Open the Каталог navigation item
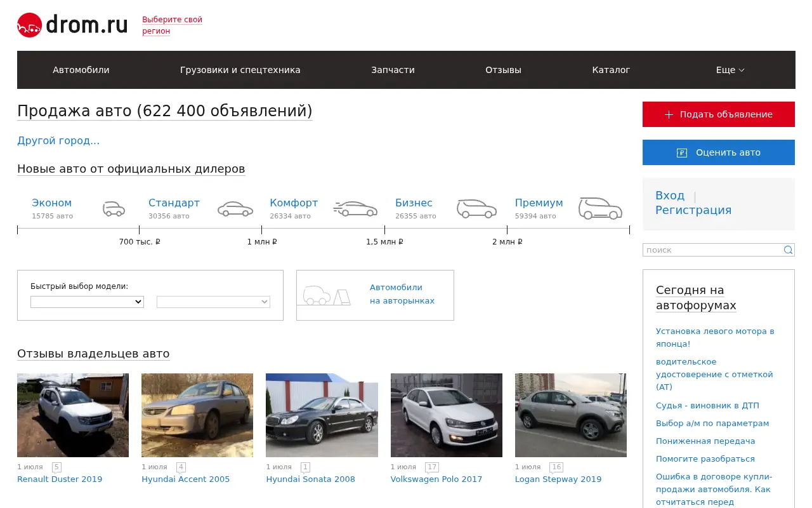Image resolution: width=812 pixels, height=508 pixels. pyautogui.click(x=611, y=70)
